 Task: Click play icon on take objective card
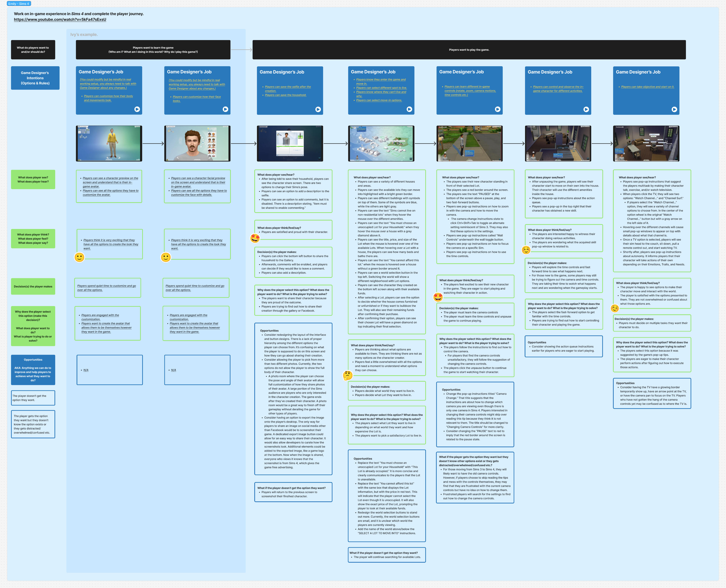pos(674,109)
